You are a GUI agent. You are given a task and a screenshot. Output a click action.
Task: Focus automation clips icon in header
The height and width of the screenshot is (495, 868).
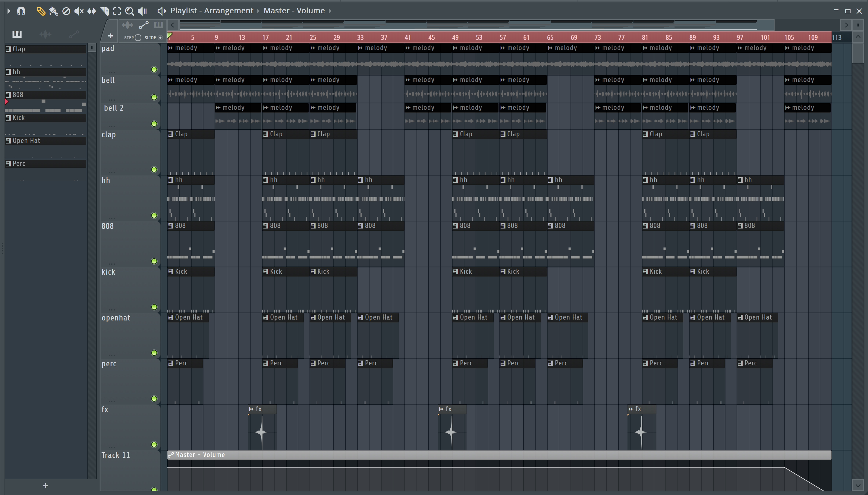point(143,25)
